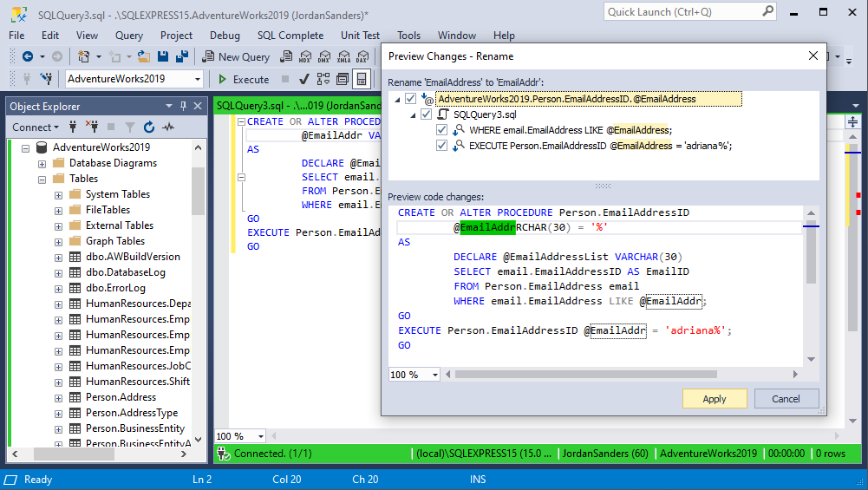The height and width of the screenshot is (490, 868).
Task: Click the New Project icon
Action: coord(83,56)
